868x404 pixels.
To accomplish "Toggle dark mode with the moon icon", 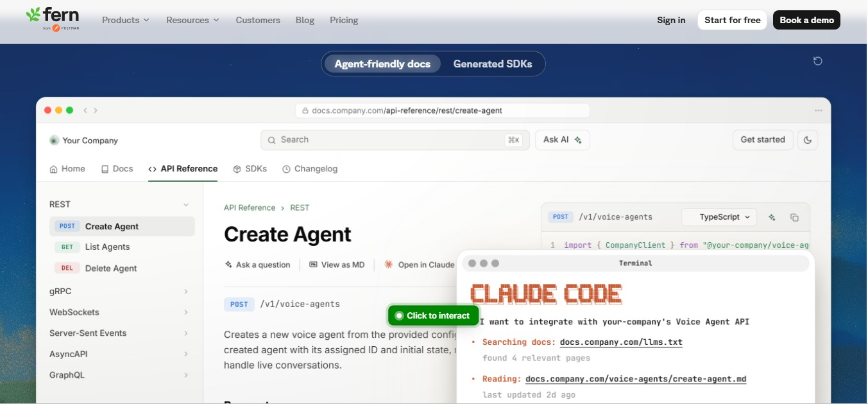I will coord(808,140).
